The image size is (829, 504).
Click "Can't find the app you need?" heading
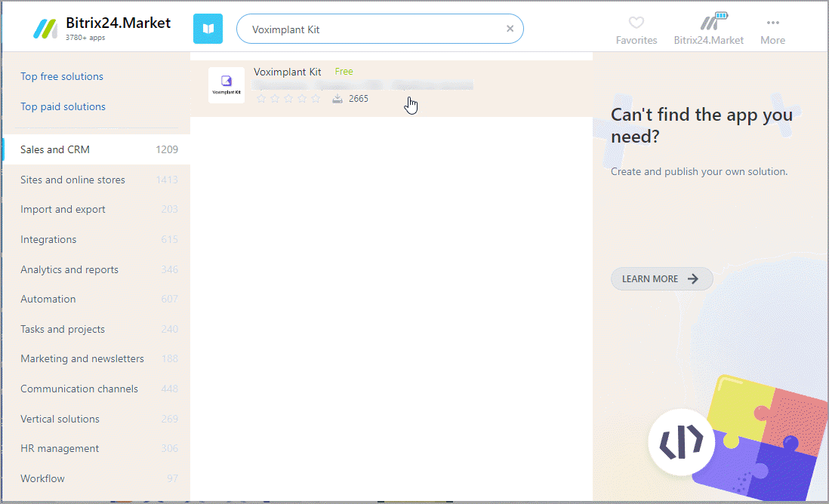click(701, 126)
